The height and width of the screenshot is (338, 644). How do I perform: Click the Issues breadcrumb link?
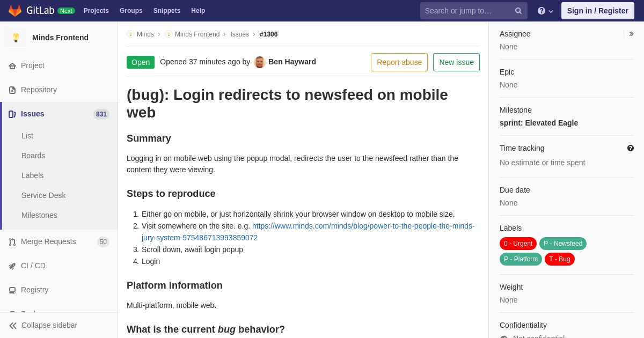pos(239,34)
